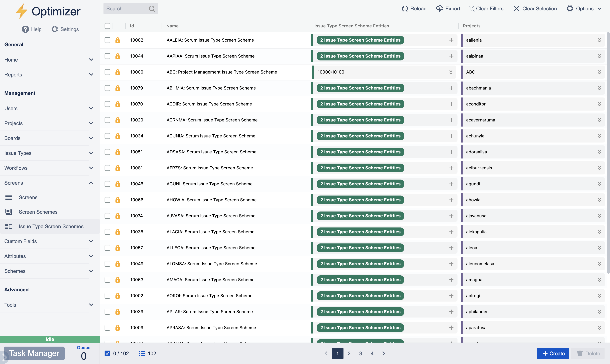This screenshot has width=610, height=364.
Task: Expand the aallenia projects chevron
Action: click(599, 40)
